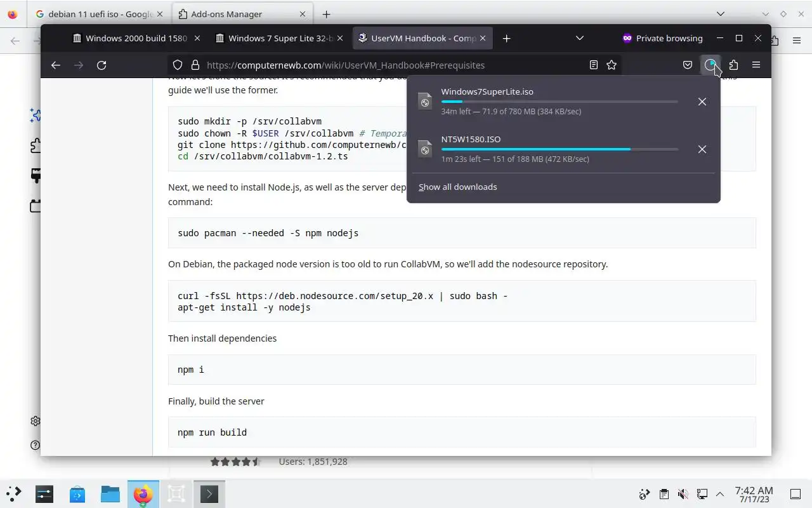Click muted volume tray icon
This screenshot has width=812, height=508.
683,494
